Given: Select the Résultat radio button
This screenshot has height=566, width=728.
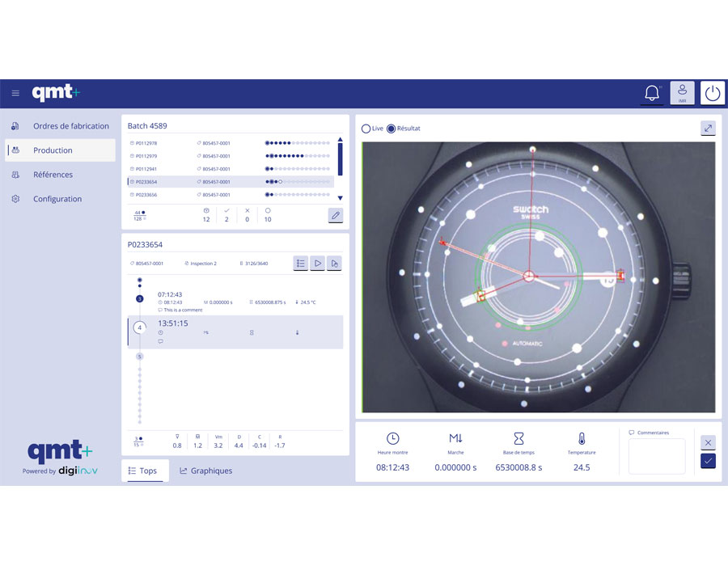Looking at the screenshot, I should click(x=392, y=129).
